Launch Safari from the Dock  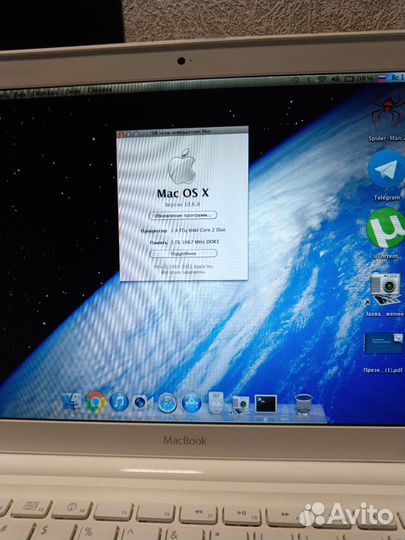pyautogui.click(x=167, y=402)
